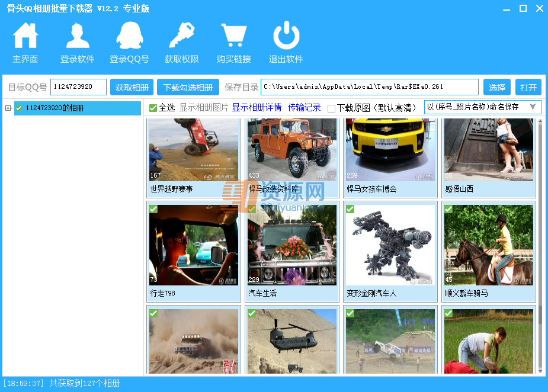Uncheck the 顺义套车骑马 album checkbox
Image resolution: width=548 pixels, height=392 pixels.
point(448,209)
